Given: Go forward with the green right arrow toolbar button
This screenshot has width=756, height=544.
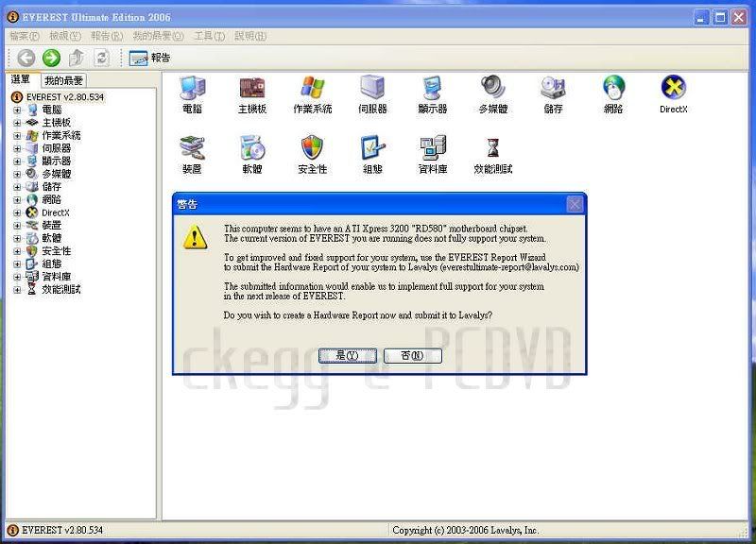Looking at the screenshot, I should [x=51, y=58].
